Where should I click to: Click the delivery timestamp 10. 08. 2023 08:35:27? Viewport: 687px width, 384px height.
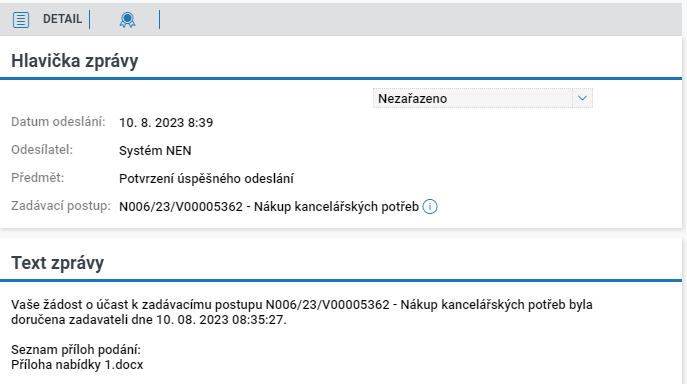point(221,320)
